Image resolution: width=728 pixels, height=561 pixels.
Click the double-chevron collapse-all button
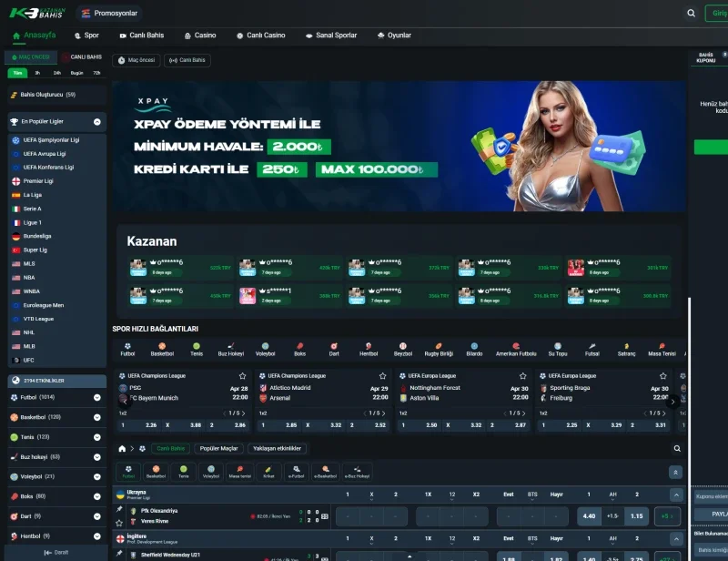[x=675, y=473]
